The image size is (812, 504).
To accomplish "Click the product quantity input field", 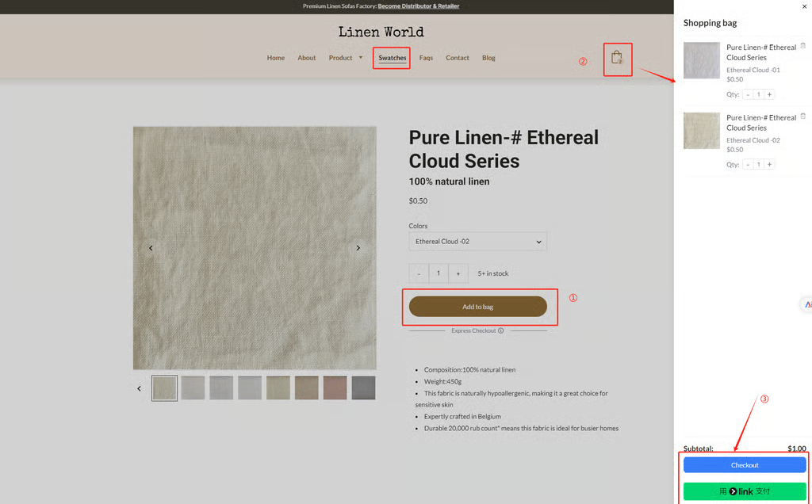I will coord(438,273).
